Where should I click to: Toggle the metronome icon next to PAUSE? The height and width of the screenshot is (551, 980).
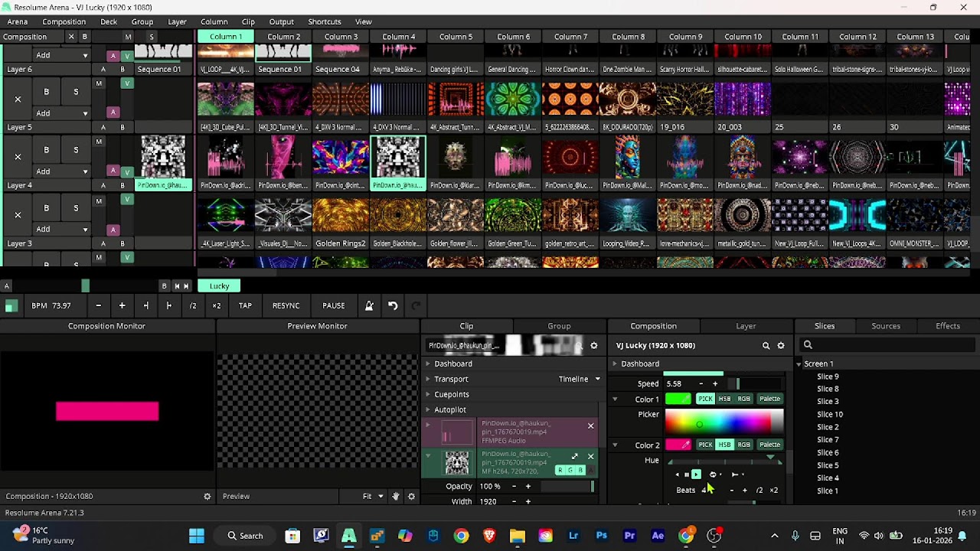pyautogui.click(x=369, y=305)
